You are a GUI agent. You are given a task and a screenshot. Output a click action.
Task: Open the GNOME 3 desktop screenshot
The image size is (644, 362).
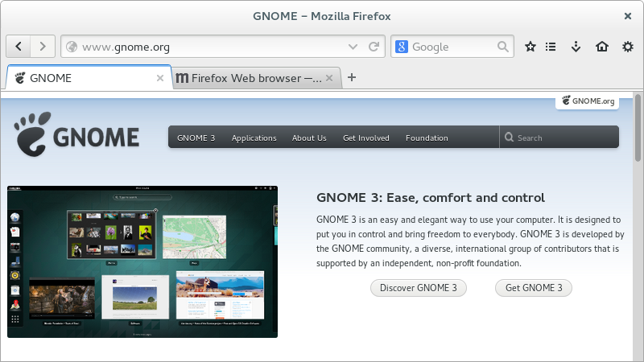[142, 262]
